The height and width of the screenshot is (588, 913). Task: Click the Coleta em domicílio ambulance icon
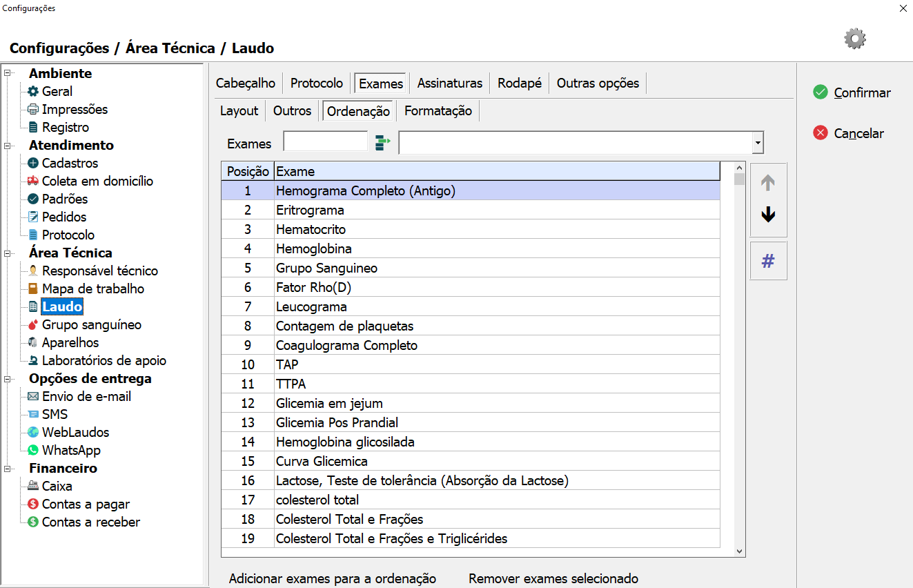(x=33, y=181)
